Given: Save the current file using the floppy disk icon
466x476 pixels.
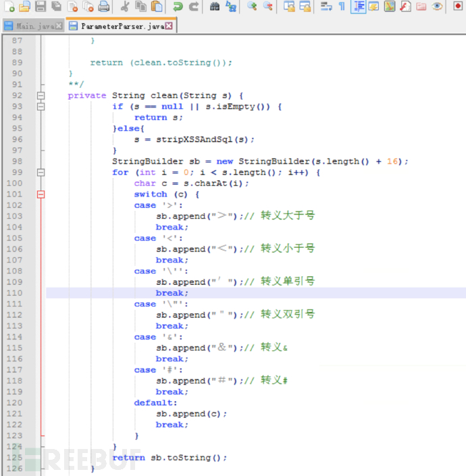Looking at the screenshot, I should click(40, 7).
